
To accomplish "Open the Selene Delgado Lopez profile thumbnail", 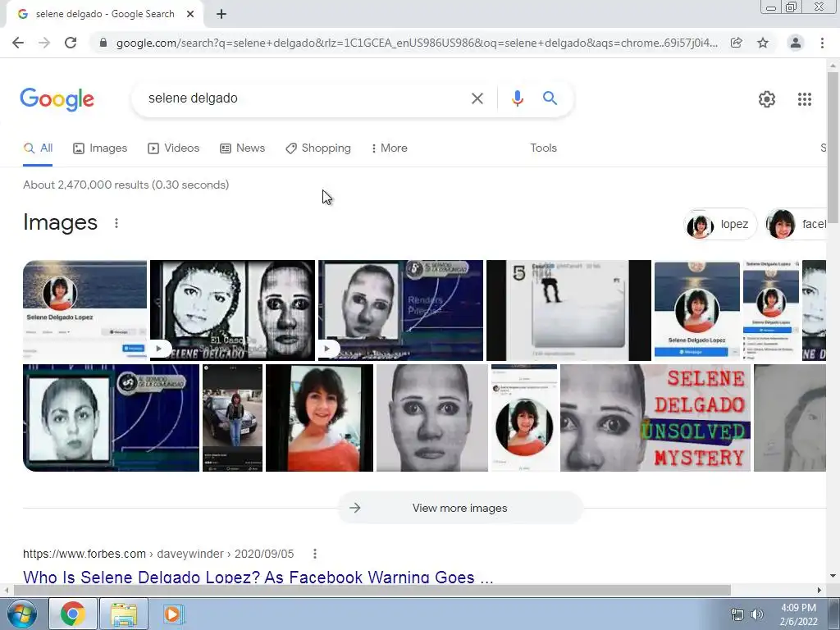I will tap(84, 311).
